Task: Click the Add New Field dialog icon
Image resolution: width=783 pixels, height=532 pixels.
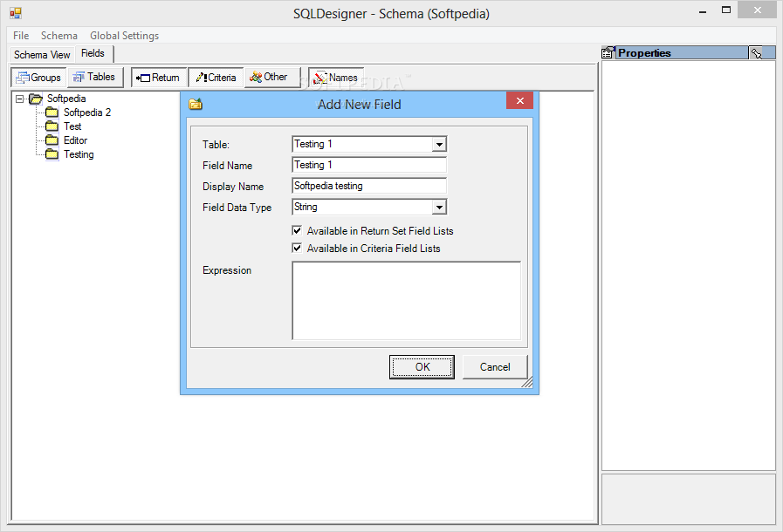Action: point(196,104)
